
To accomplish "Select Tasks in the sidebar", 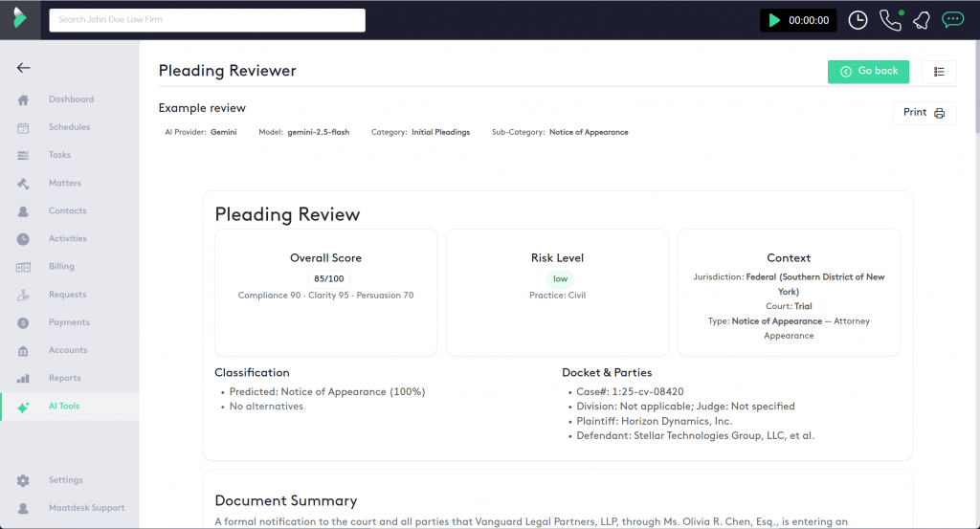I will click(x=59, y=155).
